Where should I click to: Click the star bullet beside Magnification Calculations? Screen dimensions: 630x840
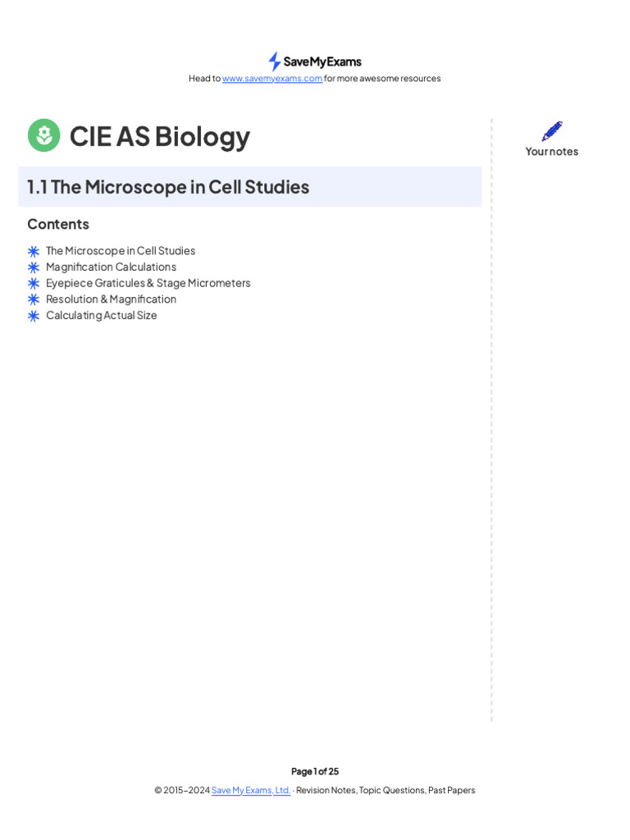point(34,267)
